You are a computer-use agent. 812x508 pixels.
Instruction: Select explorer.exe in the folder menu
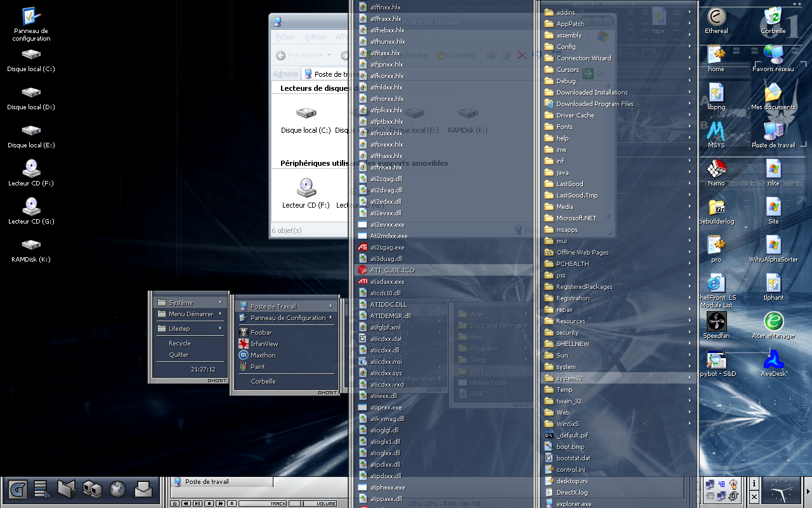point(619,504)
